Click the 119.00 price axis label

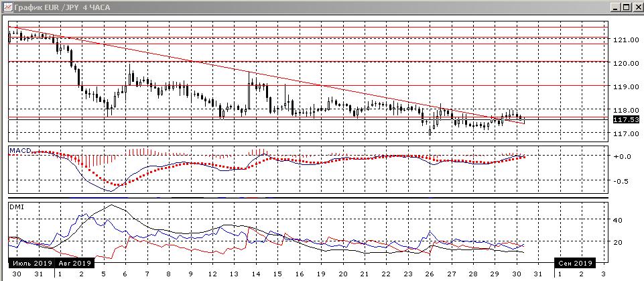tap(624, 87)
